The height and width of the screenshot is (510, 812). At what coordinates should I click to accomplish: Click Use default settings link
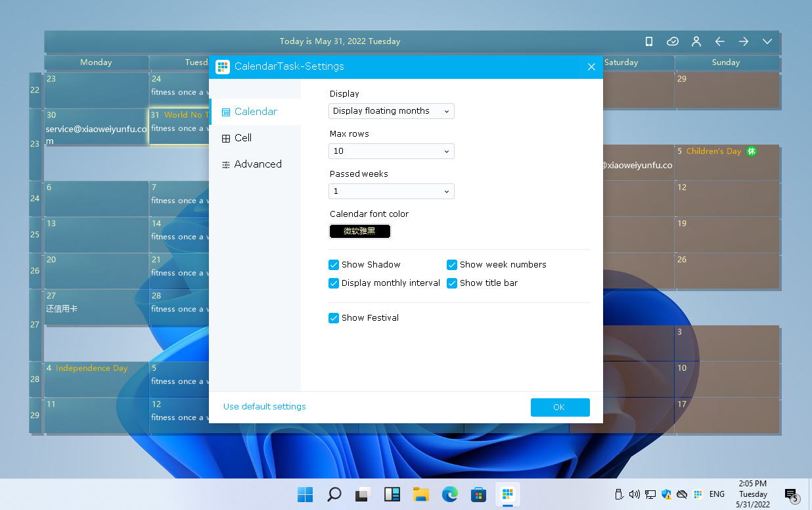[264, 407]
